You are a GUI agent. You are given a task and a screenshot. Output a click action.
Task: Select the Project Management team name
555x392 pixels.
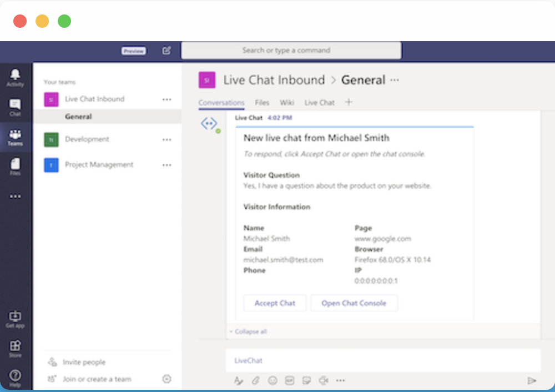pyautogui.click(x=99, y=165)
